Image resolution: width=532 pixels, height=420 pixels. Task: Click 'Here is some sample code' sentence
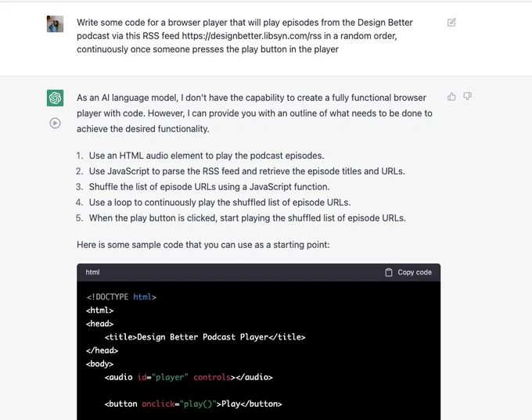[x=203, y=245]
